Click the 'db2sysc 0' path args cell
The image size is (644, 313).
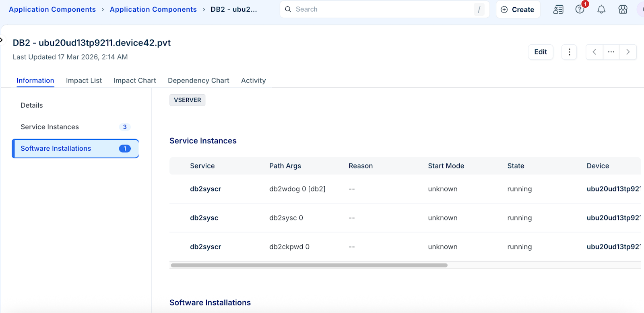286,218
